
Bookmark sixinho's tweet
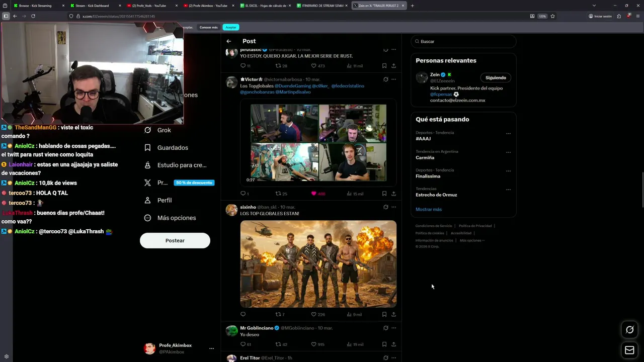click(x=384, y=314)
